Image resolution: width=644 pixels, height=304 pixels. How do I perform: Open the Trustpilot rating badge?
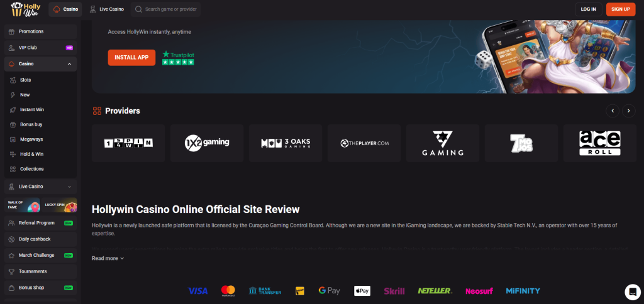[x=178, y=58]
